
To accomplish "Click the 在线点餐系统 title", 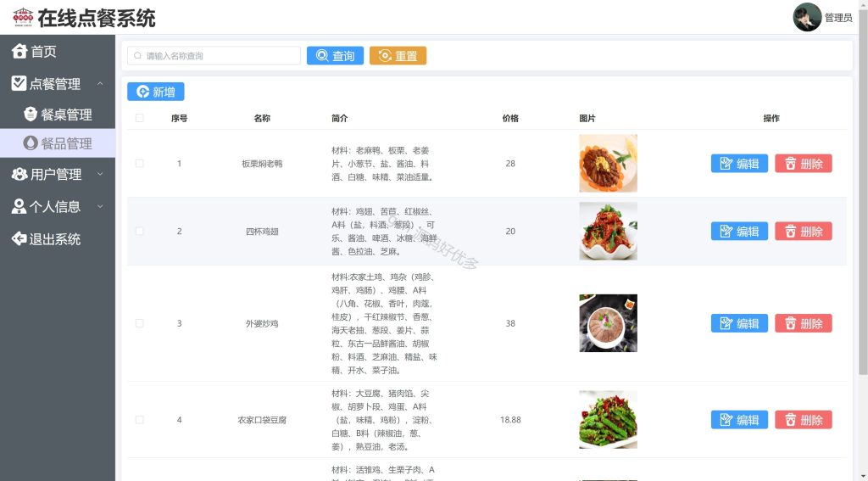I will coord(97,19).
